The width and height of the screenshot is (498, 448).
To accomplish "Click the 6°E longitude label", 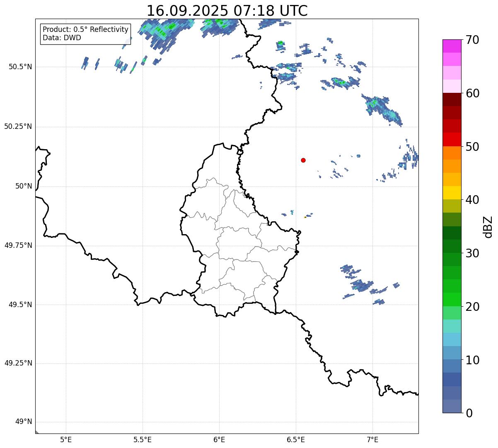I will point(219,440).
